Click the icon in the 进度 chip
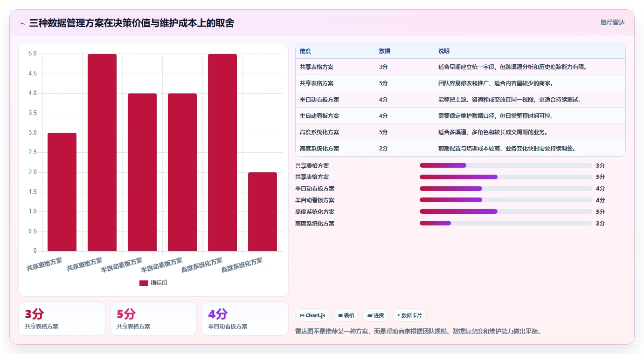Viewport: 644px width, 354px height. click(370, 315)
